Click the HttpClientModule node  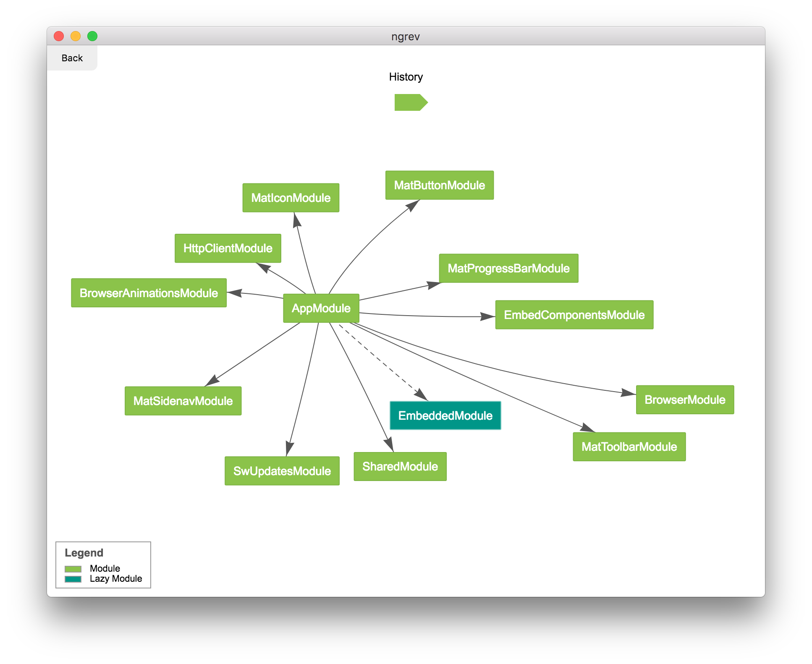pos(228,248)
